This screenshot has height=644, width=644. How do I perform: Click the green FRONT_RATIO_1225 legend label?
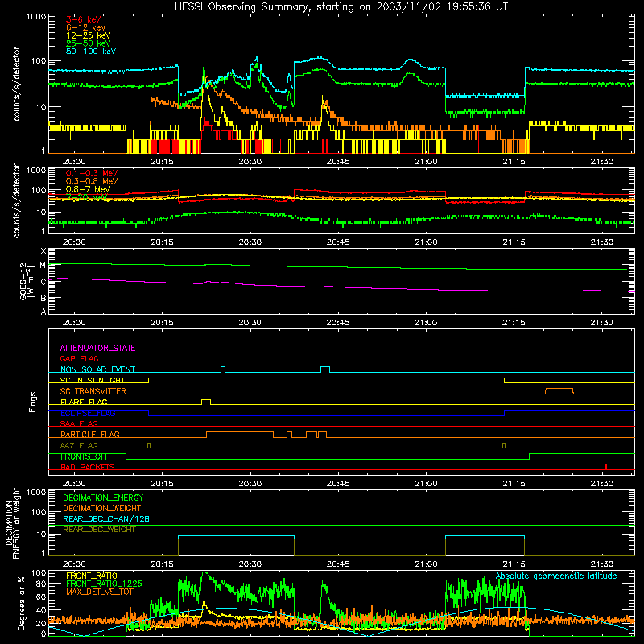(x=104, y=584)
